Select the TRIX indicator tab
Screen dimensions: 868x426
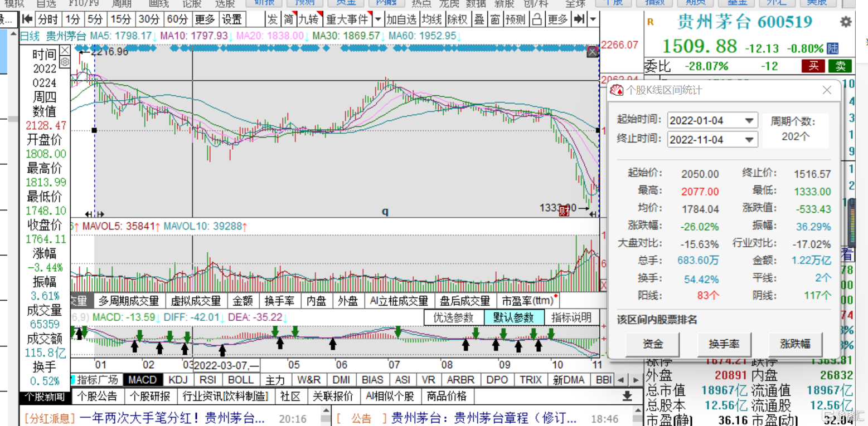[531, 380]
